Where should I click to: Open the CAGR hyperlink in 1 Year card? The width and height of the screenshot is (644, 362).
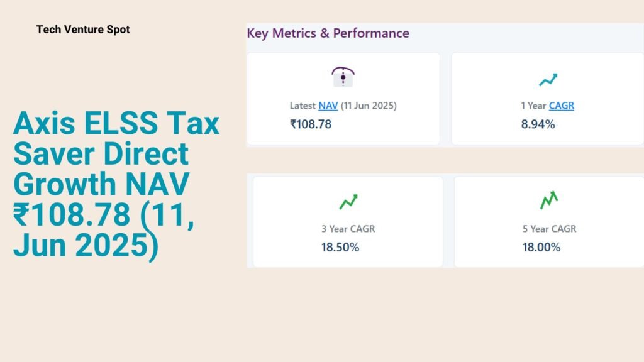562,106
